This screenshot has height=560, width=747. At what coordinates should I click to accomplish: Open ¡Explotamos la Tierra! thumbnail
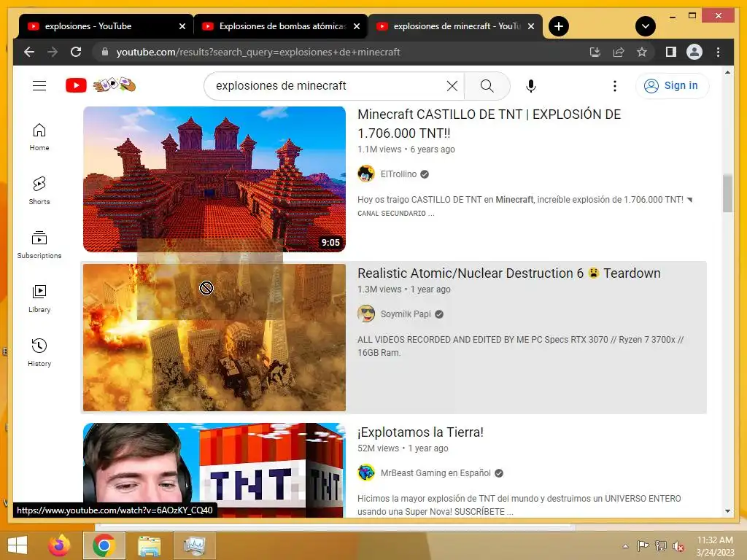pos(214,470)
